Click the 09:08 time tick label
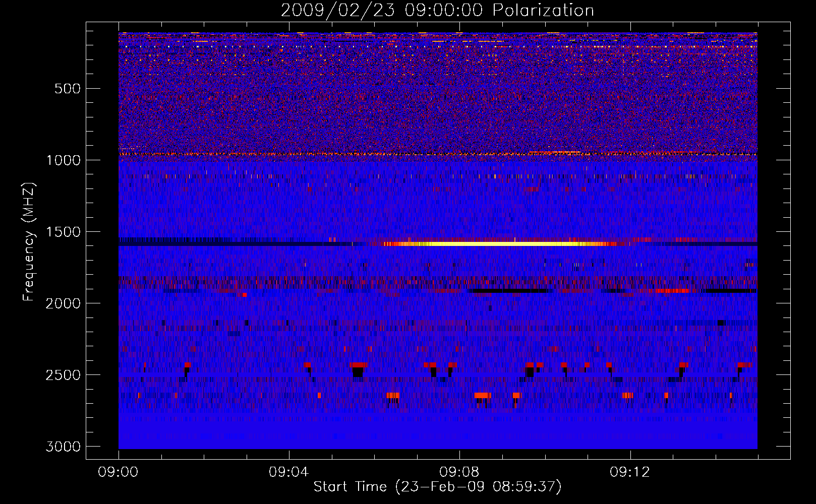The image size is (816, 504). pyautogui.click(x=459, y=472)
